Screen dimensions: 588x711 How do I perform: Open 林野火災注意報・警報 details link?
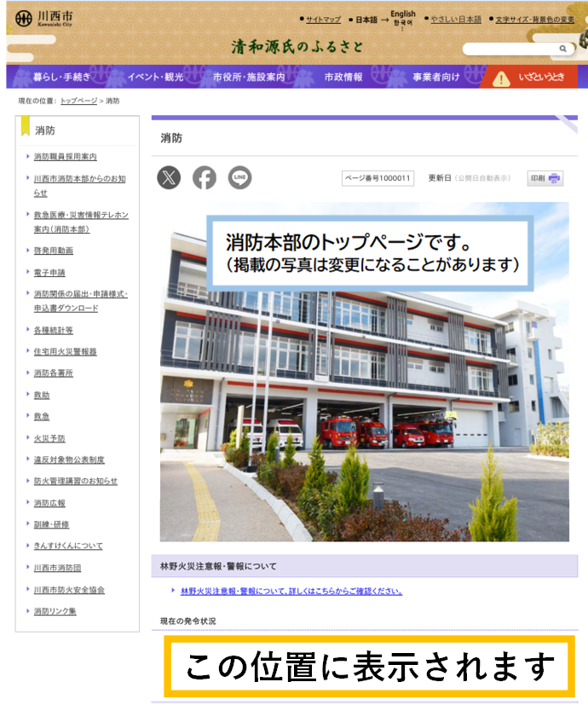(291, 592)
